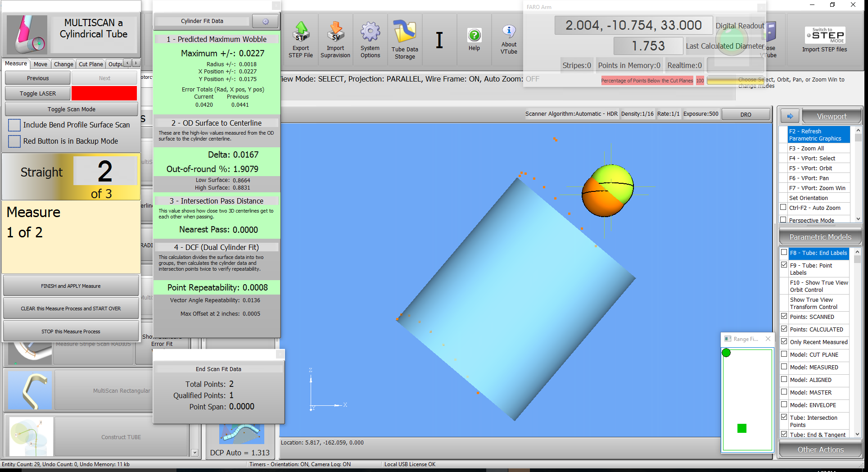The height and width of the screenshot is (472, 868).
Task: Switch to the Cut Plane tab
Action: click(x=90, y=64)
